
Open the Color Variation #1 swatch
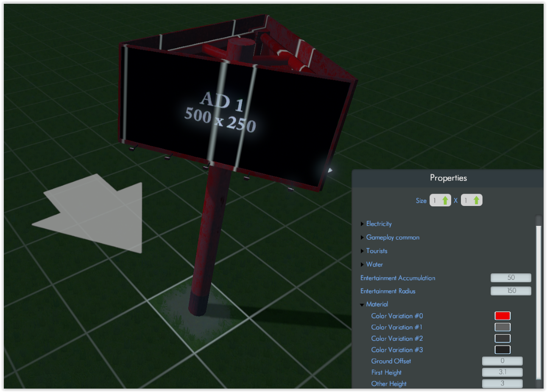click(x=502, y=327)
